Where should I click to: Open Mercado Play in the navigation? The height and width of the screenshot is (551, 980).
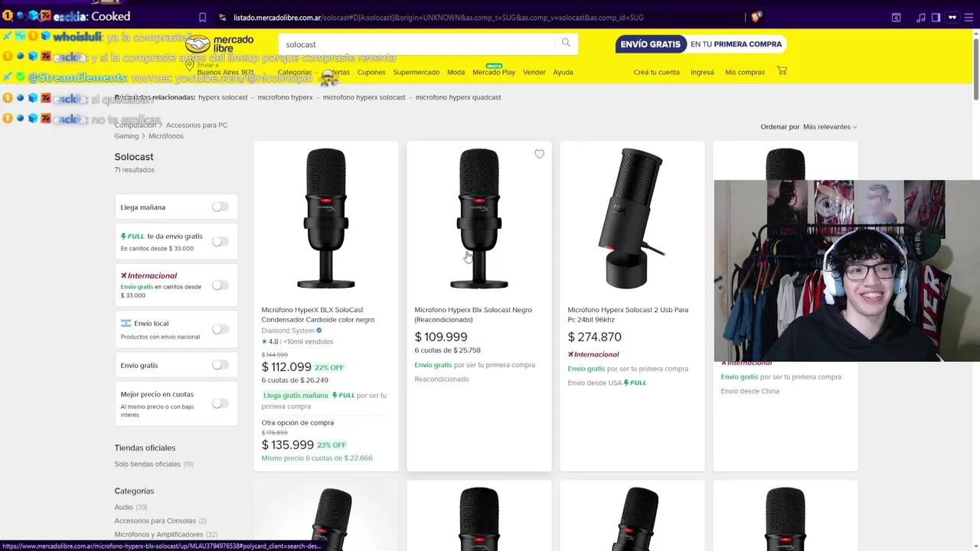point(494,72)
